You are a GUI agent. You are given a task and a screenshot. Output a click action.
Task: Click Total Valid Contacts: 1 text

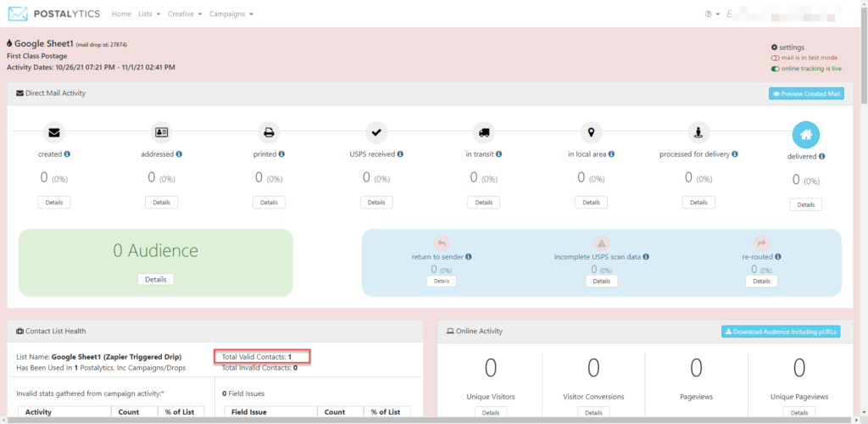coord(257,357)
